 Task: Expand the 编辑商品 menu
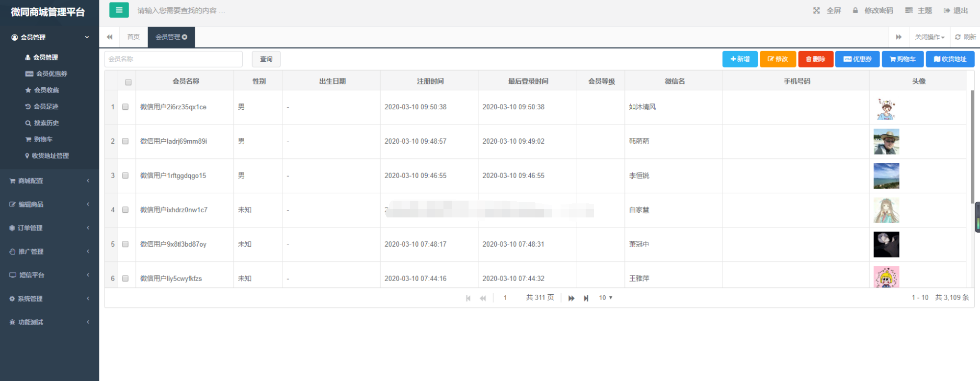(50, 204)
